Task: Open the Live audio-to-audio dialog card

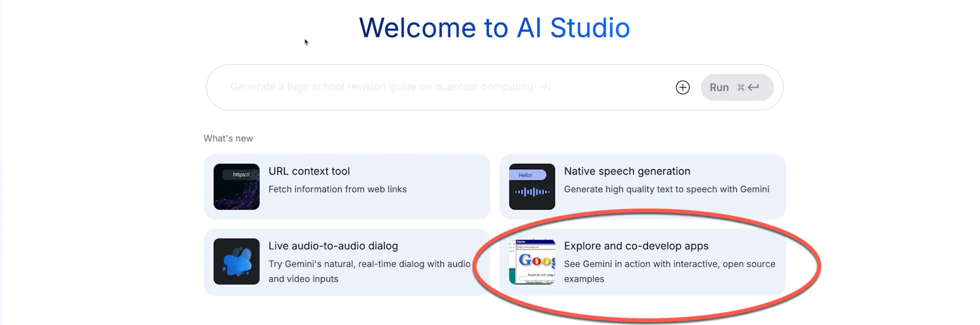Action: (x=347, y=262)
